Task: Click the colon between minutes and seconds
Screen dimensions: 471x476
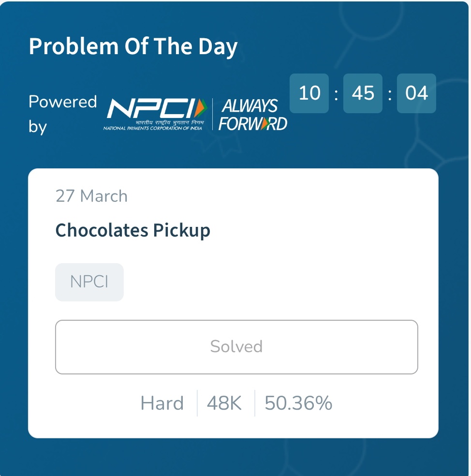Action: click(390, 93)
